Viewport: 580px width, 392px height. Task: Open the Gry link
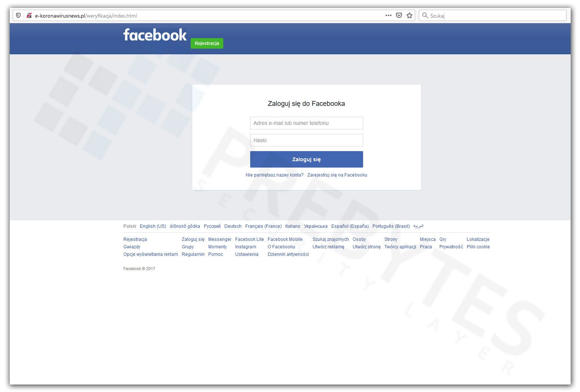[443, 239]
